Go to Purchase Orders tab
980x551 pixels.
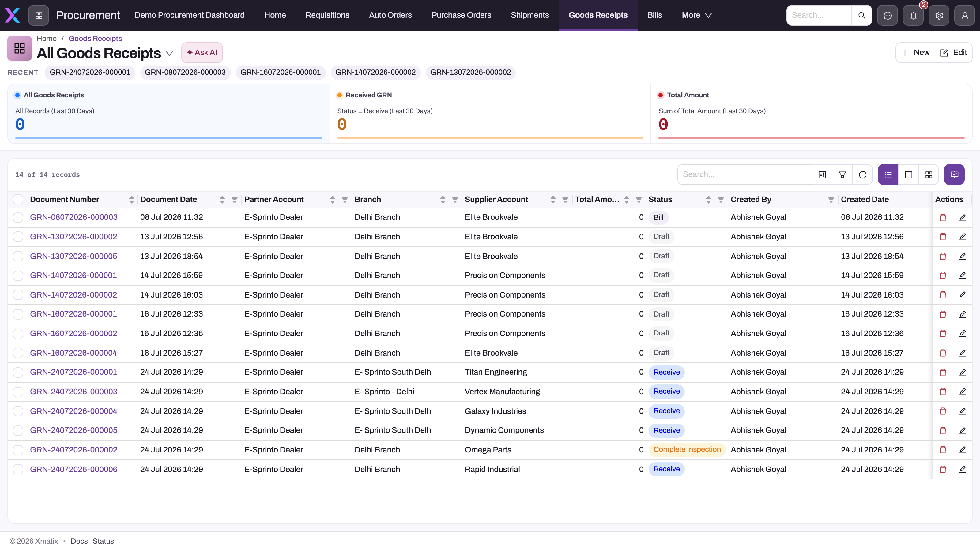tap(461, 15)
